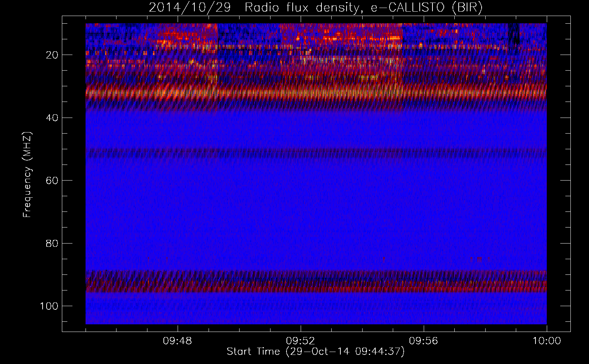Click the frequency tick label '80'
589x364 pixels.
pyautogui.click(x=52, y=243)
